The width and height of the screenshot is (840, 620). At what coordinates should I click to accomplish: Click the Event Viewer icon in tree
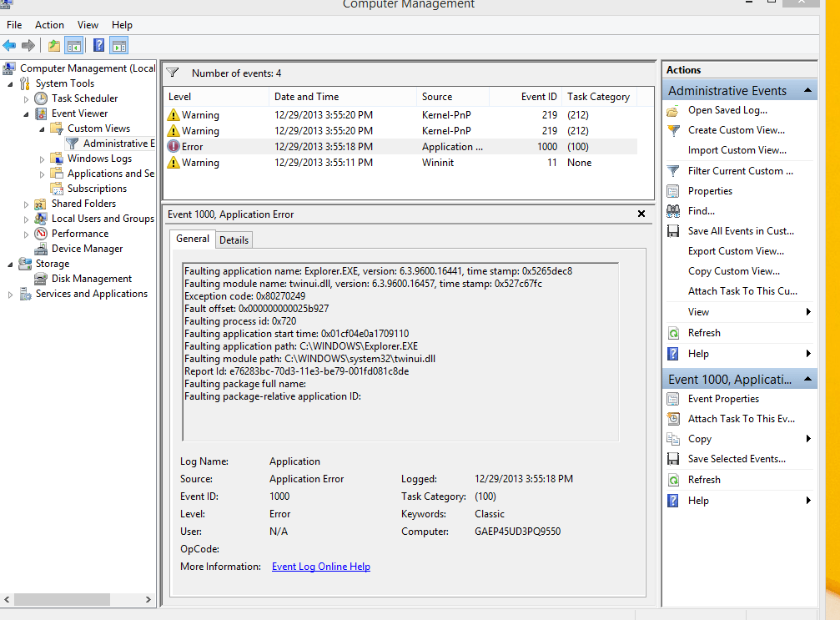41,113
